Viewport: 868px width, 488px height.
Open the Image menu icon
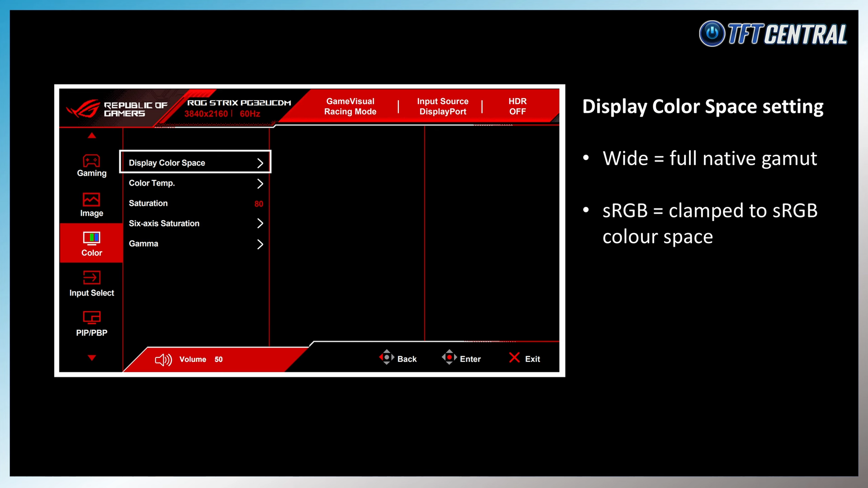[91, 200]
